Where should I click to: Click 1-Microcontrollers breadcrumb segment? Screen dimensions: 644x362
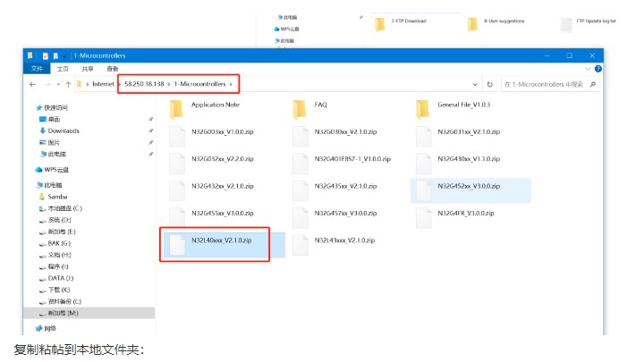click(x=199, y=84)
